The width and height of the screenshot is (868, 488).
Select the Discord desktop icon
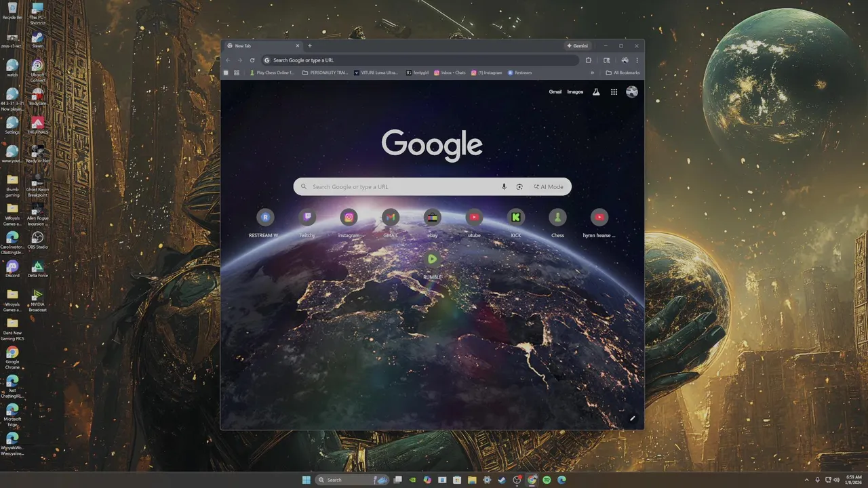pyautogui.click(x=12, y=269)
